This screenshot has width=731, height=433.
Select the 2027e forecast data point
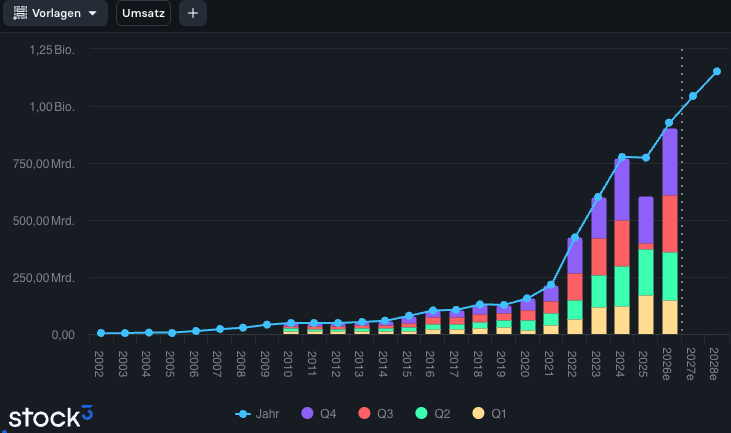693,96
